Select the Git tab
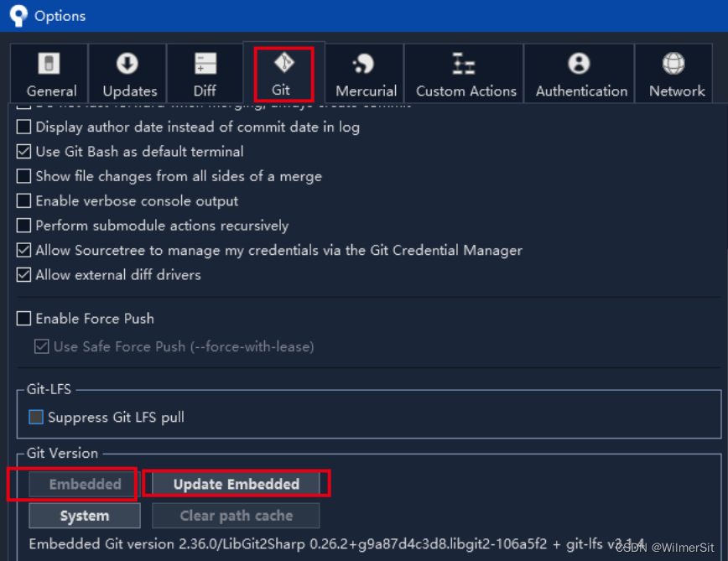 pos(283,73)
